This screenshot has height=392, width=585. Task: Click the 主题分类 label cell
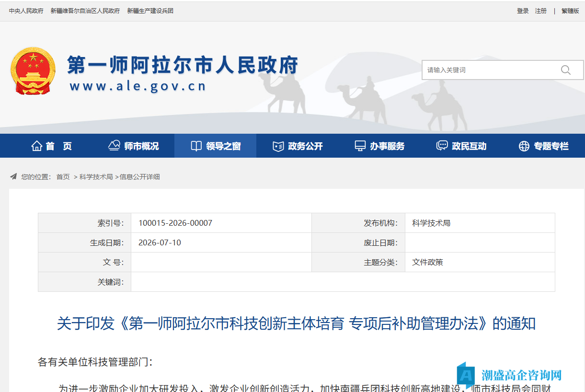pyautogui.click(x=358, y=262)
